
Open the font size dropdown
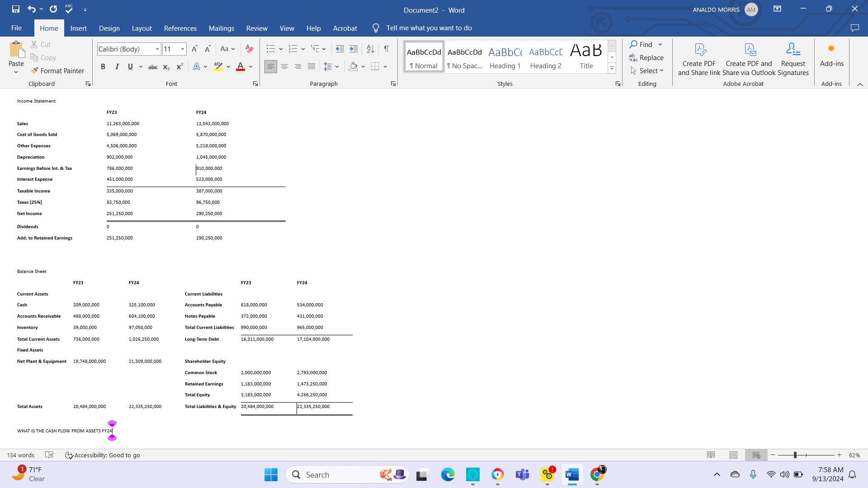tap(182, 49)
